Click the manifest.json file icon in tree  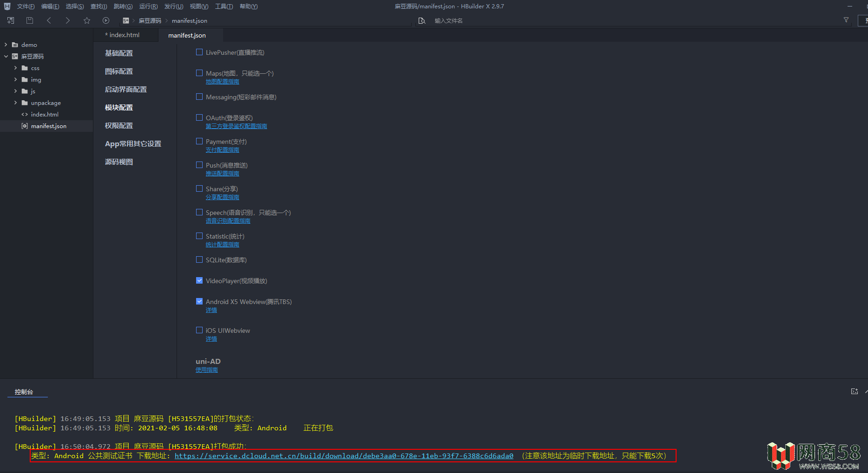[25, 126]
